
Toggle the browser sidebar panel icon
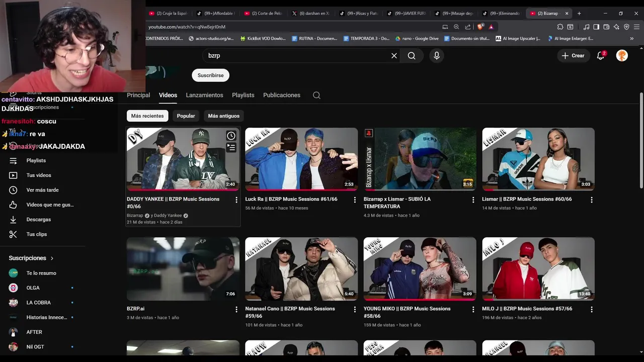pos(596,27)
